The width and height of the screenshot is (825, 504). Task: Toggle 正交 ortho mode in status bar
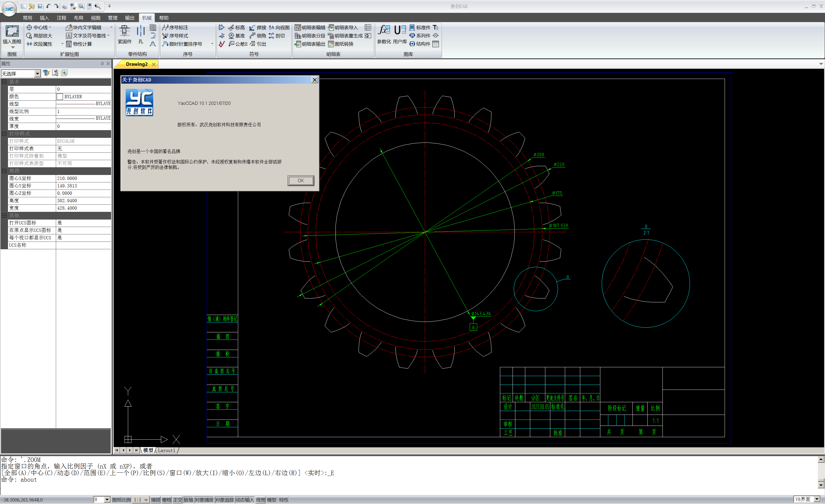pyautogui.click(x=177, y=500)
